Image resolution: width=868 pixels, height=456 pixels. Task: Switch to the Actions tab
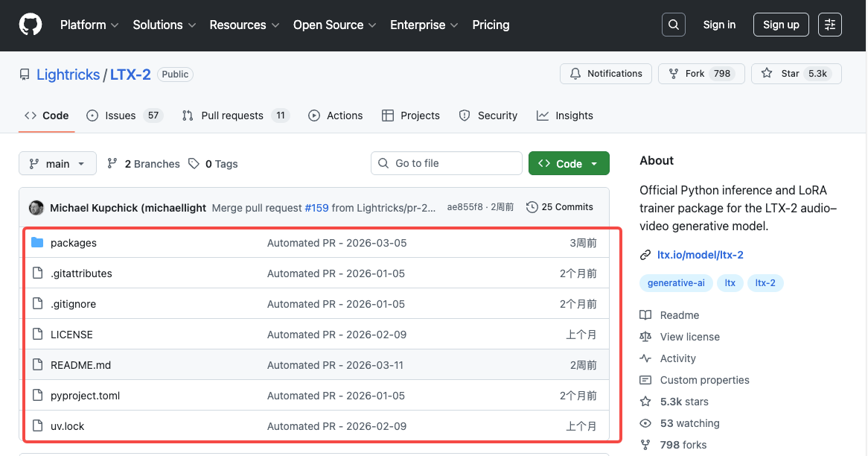coord(336,115)
